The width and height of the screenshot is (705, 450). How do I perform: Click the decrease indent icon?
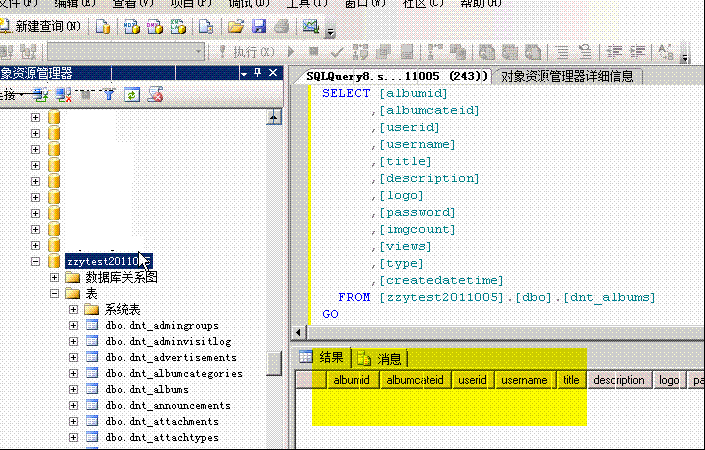tap(614, 52)
